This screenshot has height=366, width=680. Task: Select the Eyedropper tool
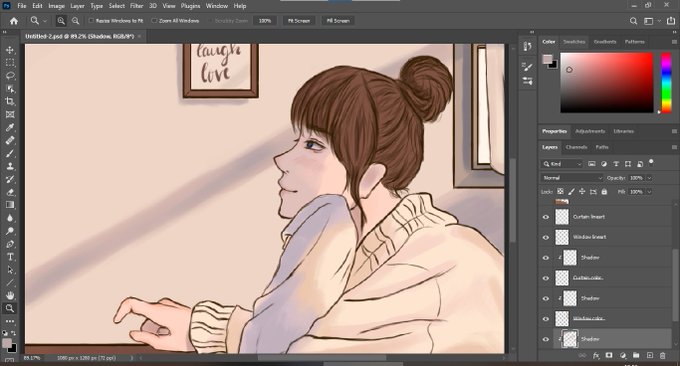tap(10, 127)
